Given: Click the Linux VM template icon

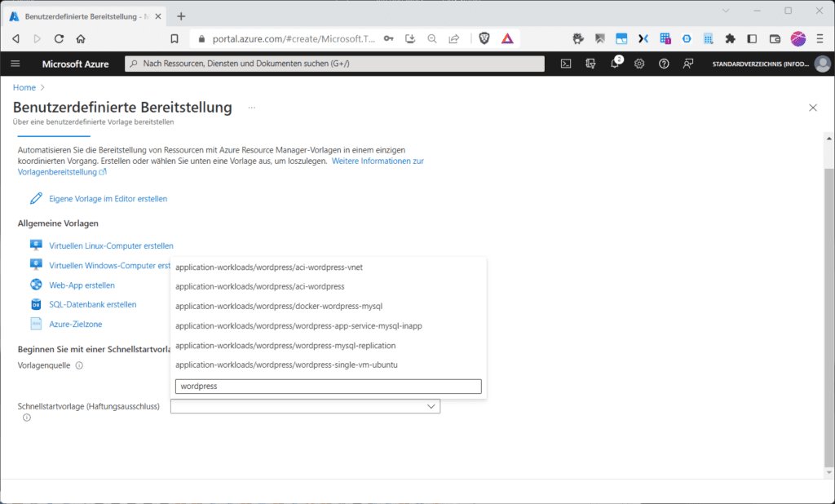Looking at the screenshot, I should point(36,245).
